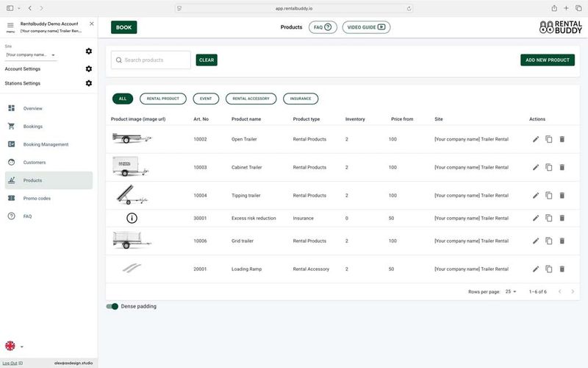Click browser back arrow
588x368 pixels.
(30, 8)
